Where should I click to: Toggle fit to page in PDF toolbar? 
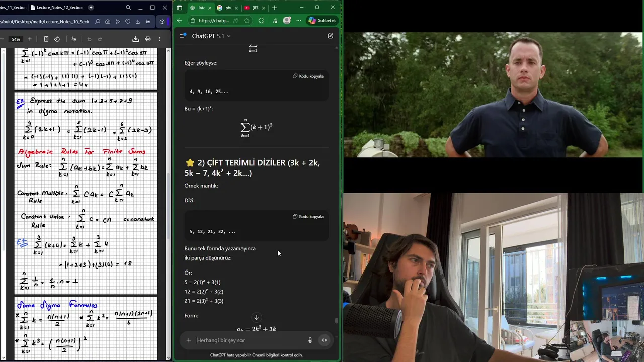click(x=46, y=39)
